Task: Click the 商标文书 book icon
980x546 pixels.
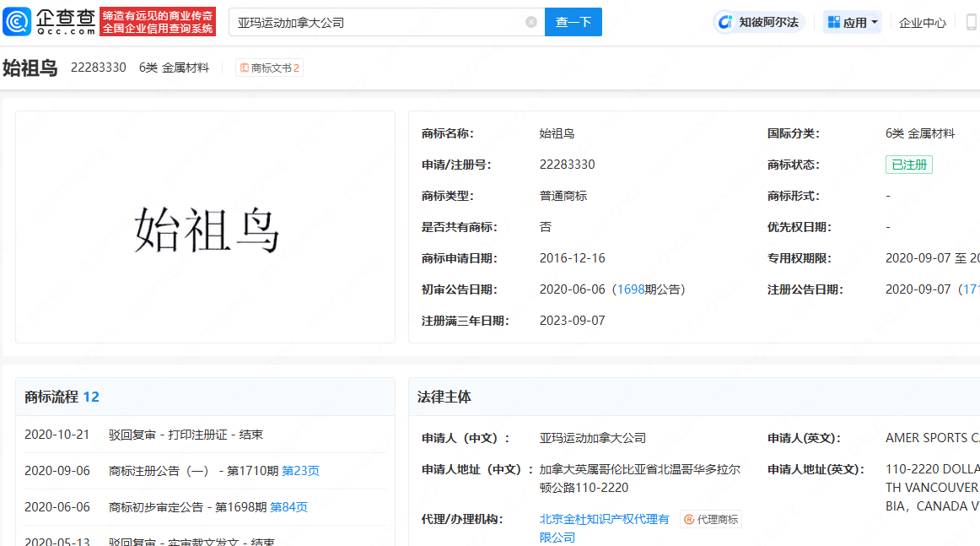Action: tap(245, 68)
